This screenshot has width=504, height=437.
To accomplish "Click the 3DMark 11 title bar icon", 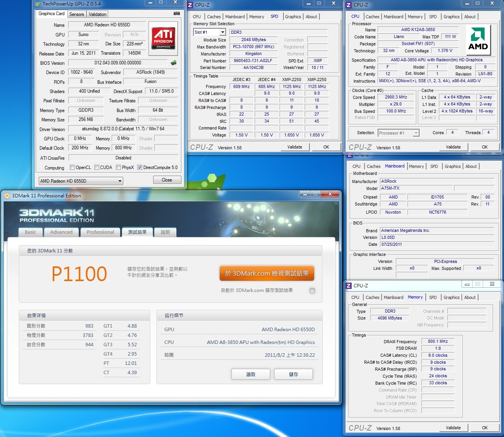I will (7, 196).
